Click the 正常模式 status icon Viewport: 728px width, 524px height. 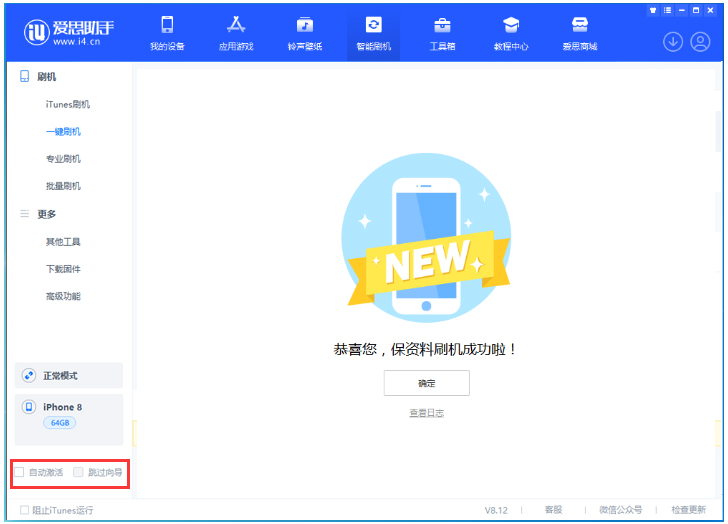[x=29, y=375]
